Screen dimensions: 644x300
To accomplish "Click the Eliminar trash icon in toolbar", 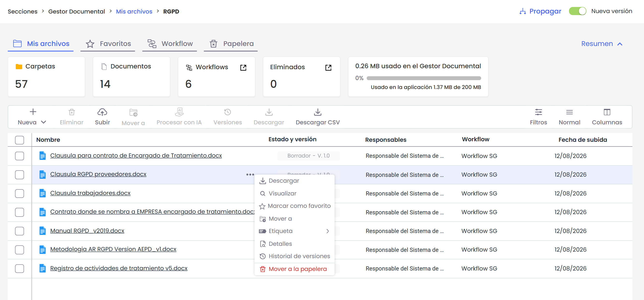I will pos(72,112).
